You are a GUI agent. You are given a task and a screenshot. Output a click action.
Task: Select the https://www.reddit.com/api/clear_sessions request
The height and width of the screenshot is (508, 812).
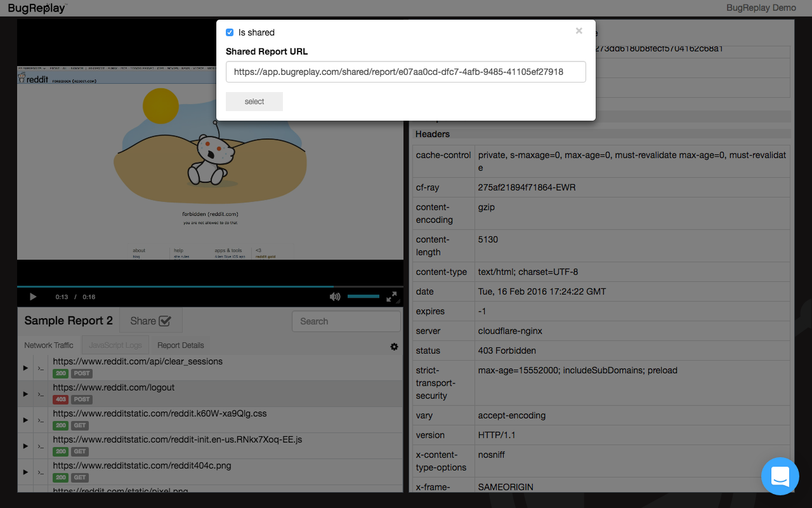point(138,361)
